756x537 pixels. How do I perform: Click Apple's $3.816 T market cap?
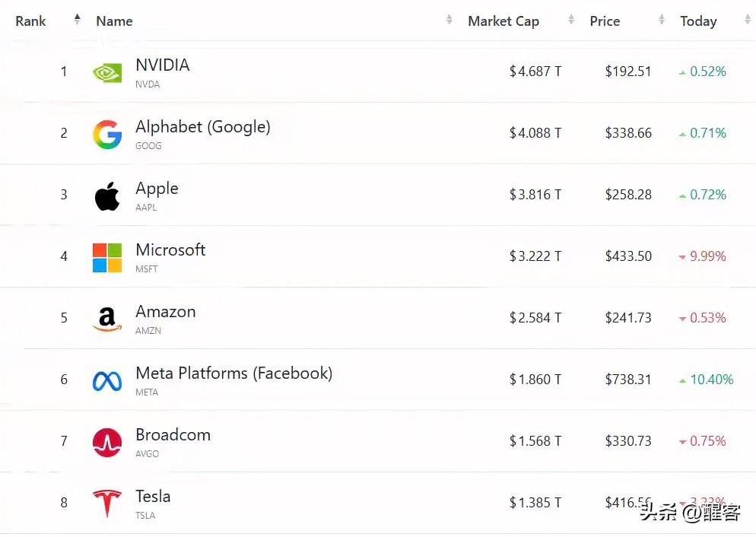(535, 195)
